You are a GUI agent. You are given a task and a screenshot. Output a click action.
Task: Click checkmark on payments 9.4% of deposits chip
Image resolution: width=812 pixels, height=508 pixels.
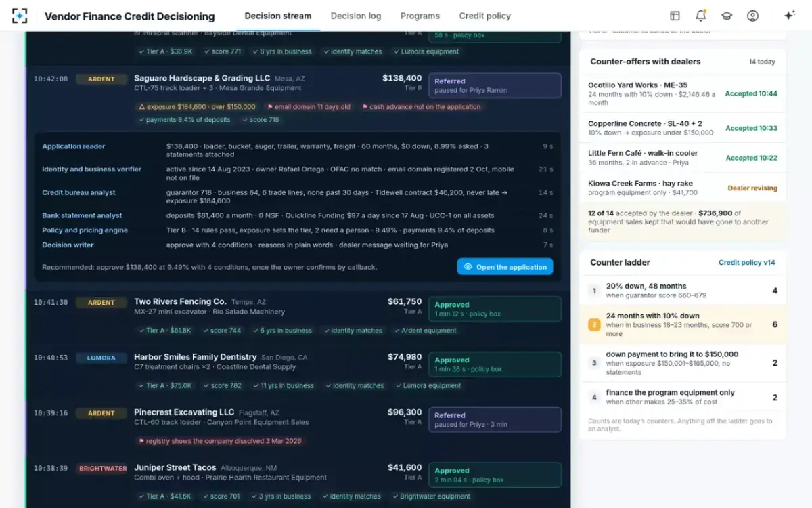pyautogui.click(x=141, y=120)
